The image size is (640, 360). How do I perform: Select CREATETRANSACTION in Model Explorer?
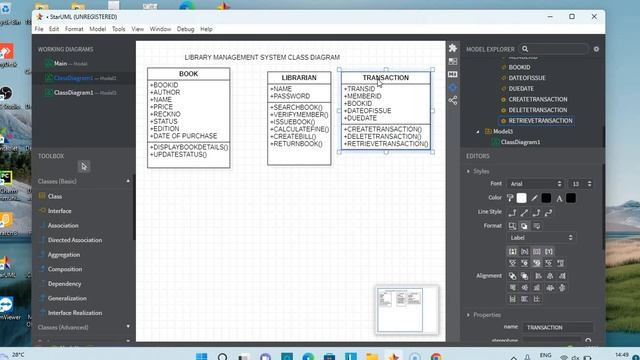point(538,99)
